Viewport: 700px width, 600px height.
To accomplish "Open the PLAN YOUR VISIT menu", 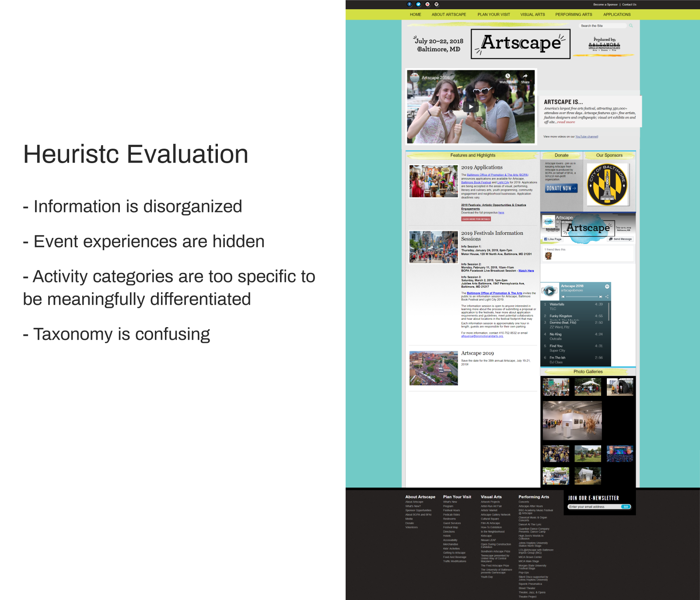I will tap(494, 14).
